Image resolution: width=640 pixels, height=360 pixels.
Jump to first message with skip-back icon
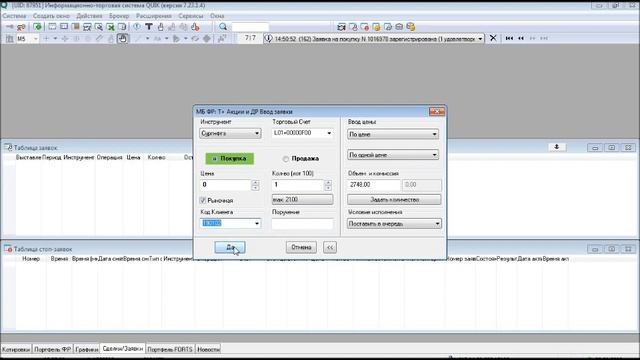click(509, 38)
